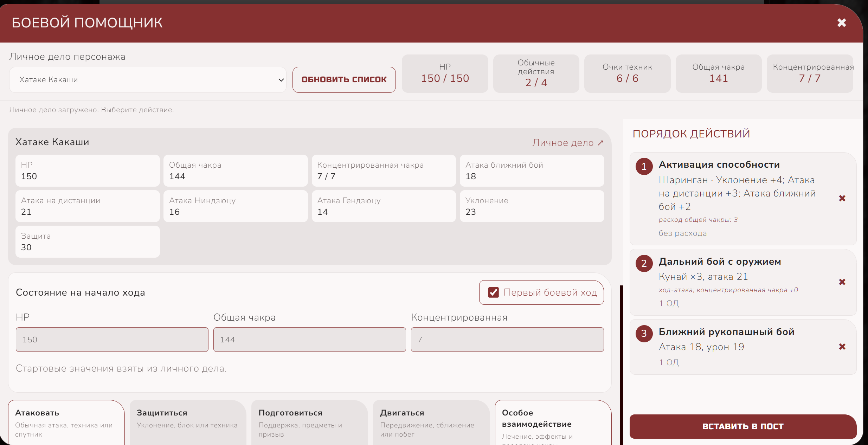
Task: Toggle the Первый боевой ход checkbox
Action: (x=494, y=292)
